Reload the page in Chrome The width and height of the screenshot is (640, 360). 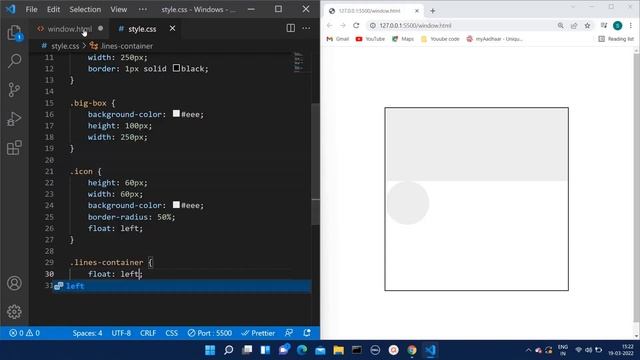356,25
